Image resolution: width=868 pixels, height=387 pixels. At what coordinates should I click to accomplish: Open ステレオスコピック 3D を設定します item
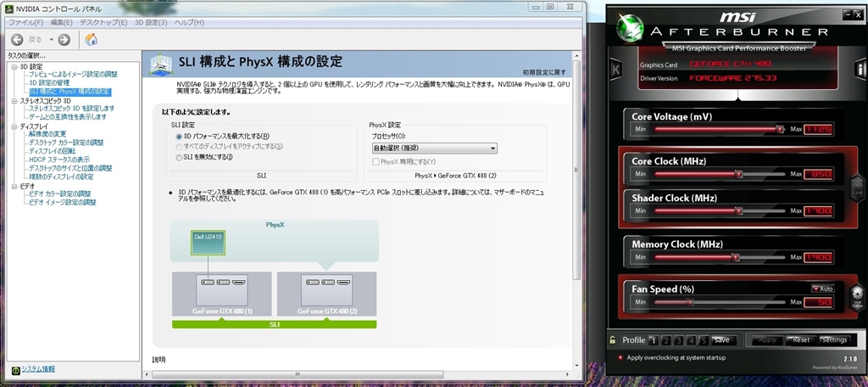coord(71,109)
